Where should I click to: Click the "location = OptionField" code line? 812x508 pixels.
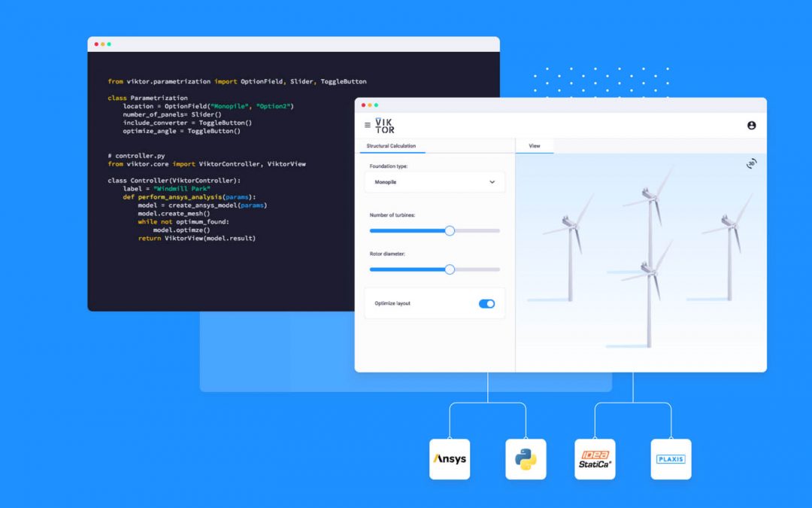click(x=208, y=106)
